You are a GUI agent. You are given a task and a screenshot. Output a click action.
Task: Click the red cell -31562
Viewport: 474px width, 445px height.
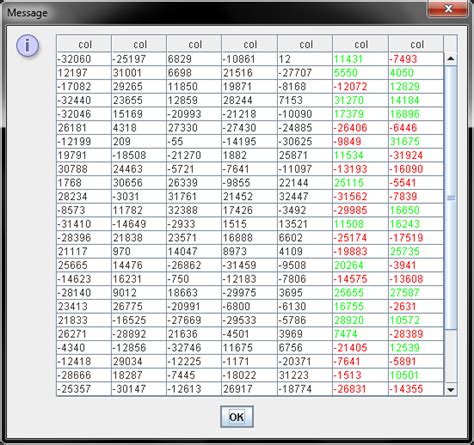(x=360, y=196)
